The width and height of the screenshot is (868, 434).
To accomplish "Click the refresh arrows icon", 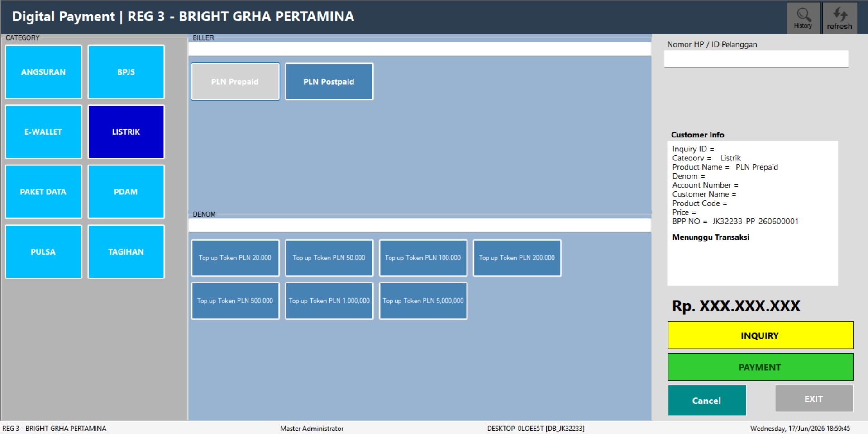I will point(839,18).
